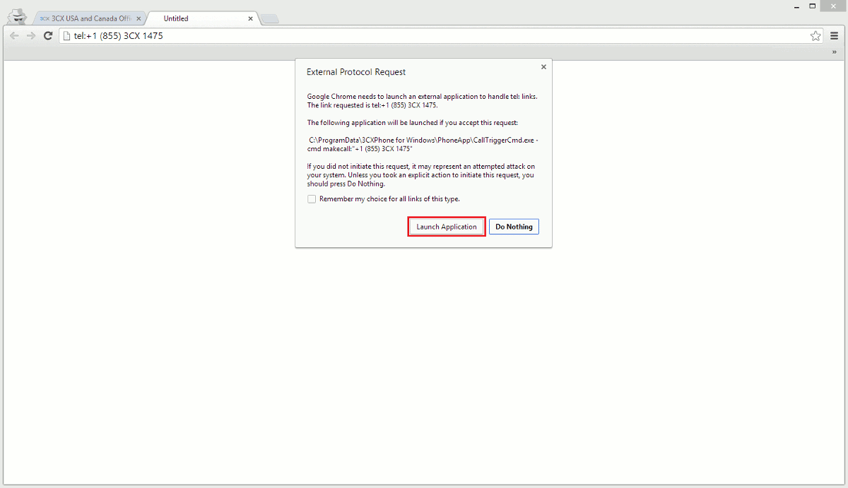
Task: Click the incognito spy icon
Action: 17,16
